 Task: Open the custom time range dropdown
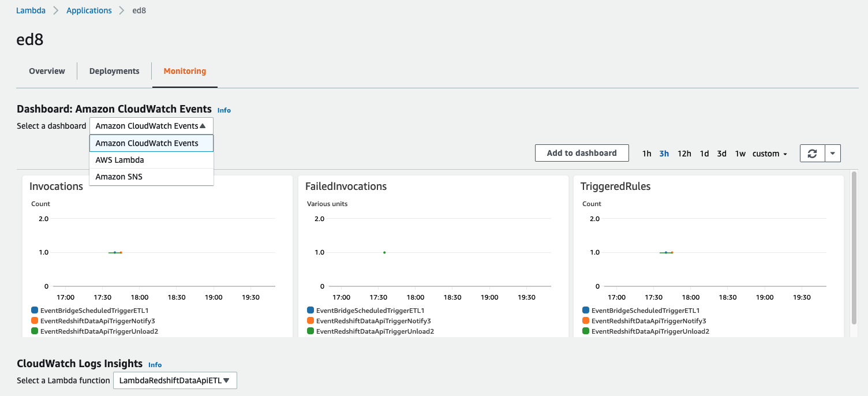770,154
